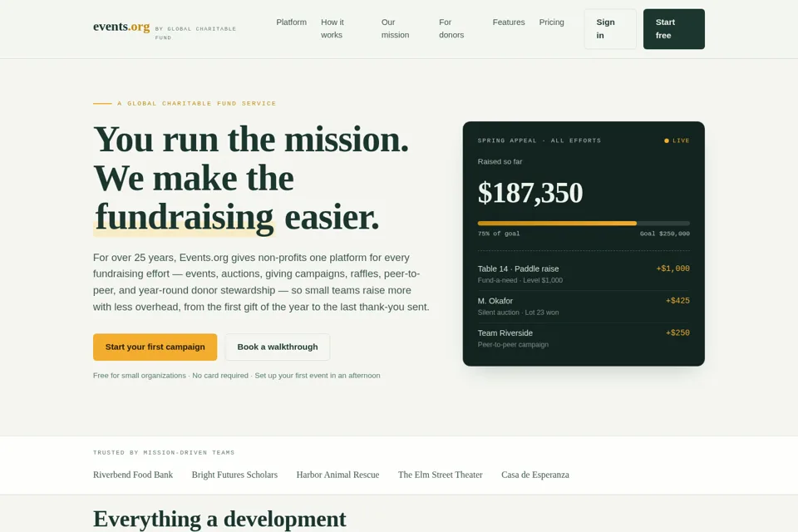Click The Elm Street Theater name
798x532 pixels.
pos(441,475)
